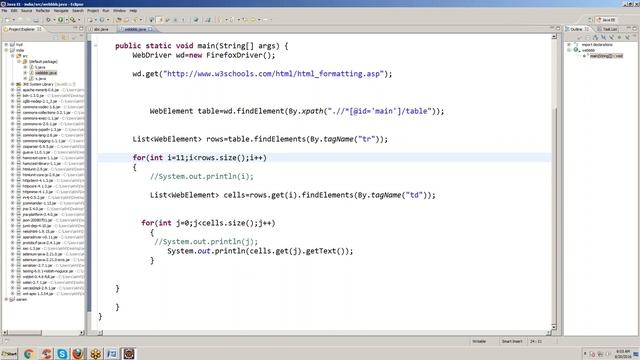Viewport: 640px width, 360px height.
Task: Collapse the india project node
Action: tap(6, 50)
